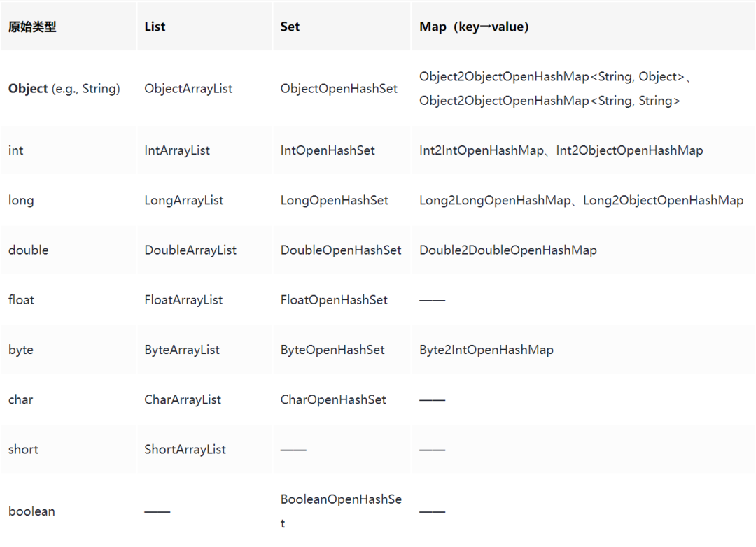Select the ShortArrayList cell

(x=185, y=450)
